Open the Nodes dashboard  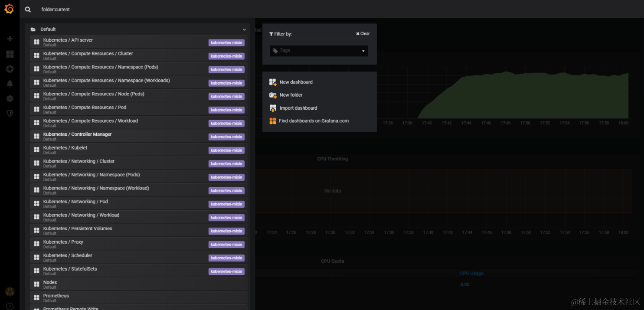click(139, 284)
